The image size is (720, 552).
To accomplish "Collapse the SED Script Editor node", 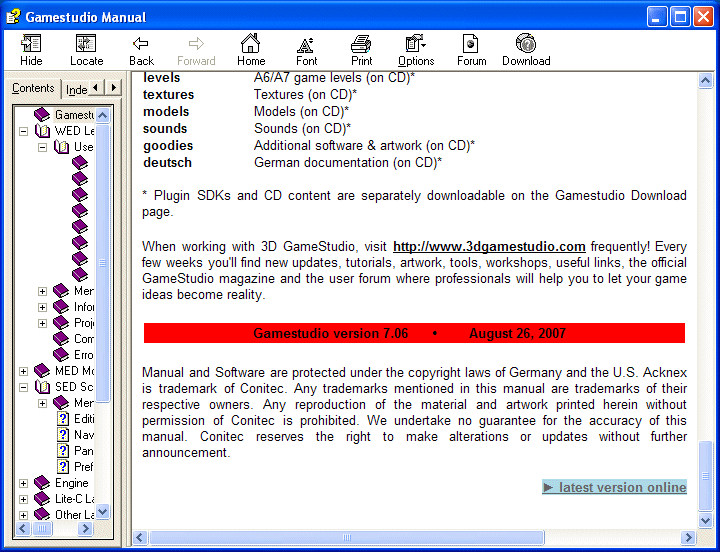I will 23,388.
